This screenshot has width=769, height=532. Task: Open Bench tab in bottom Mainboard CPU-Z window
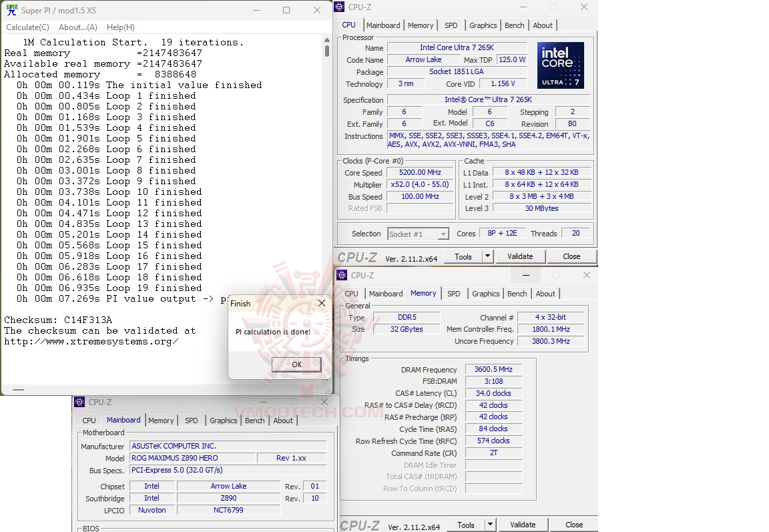click(255, 421)
